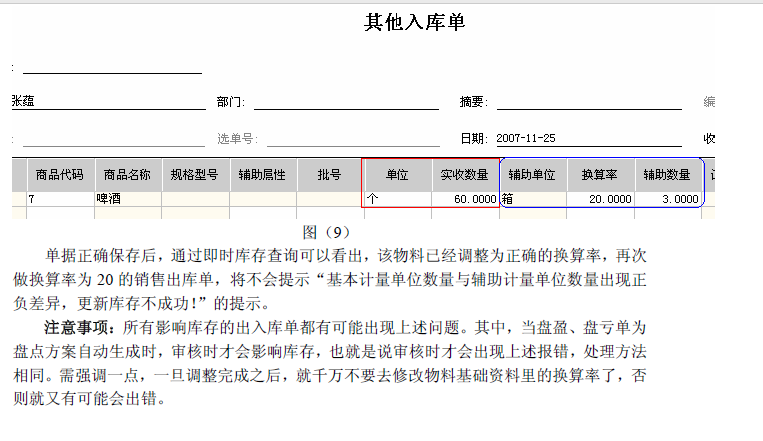Image resolution: width=763 pixels, height=441 pixels.
Task: Click the 商品代码 column header
Action: click(x=60, y=175)
